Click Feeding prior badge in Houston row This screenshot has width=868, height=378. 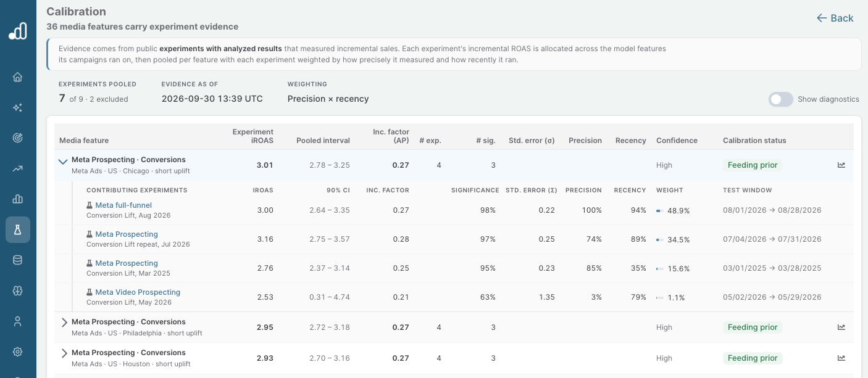753,358
